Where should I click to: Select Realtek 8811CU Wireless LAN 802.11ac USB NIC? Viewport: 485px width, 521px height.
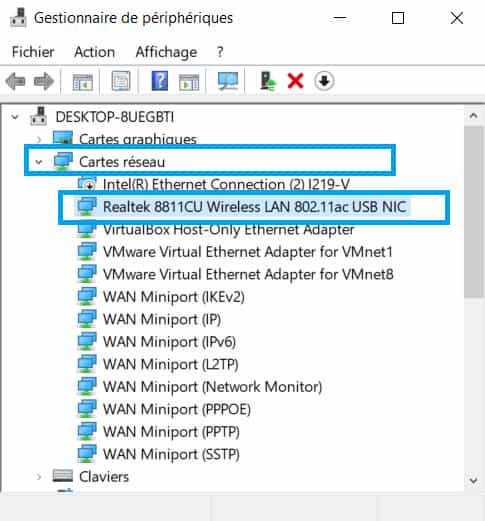point(255,207)
